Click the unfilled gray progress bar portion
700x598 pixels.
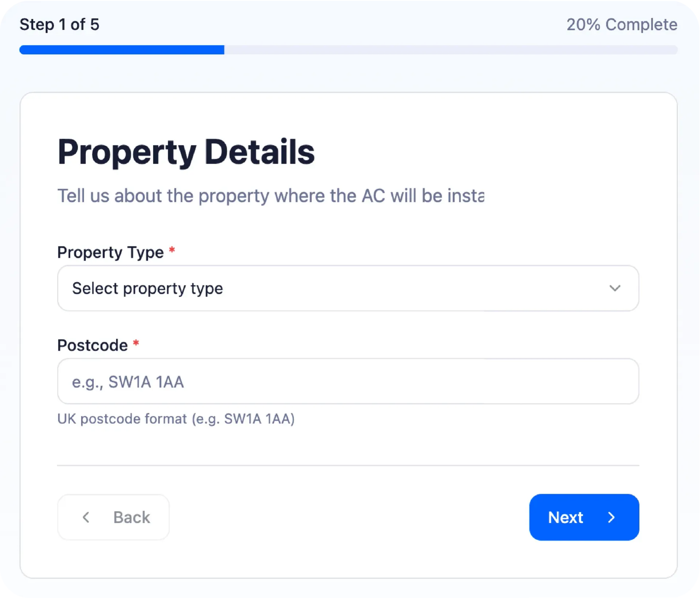(x=451, y=50)
